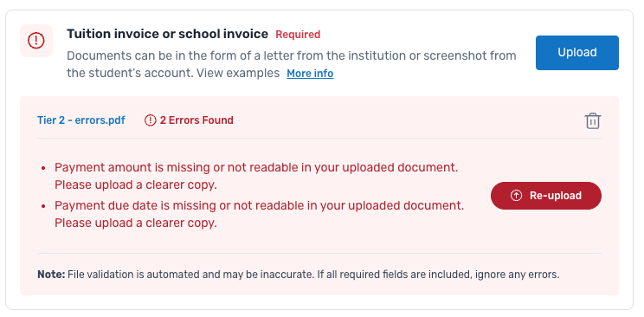Image resolution: width=644 pixels, height=317 pixels.
Task: Click the blue Upload button
Action: click(577, 53)
